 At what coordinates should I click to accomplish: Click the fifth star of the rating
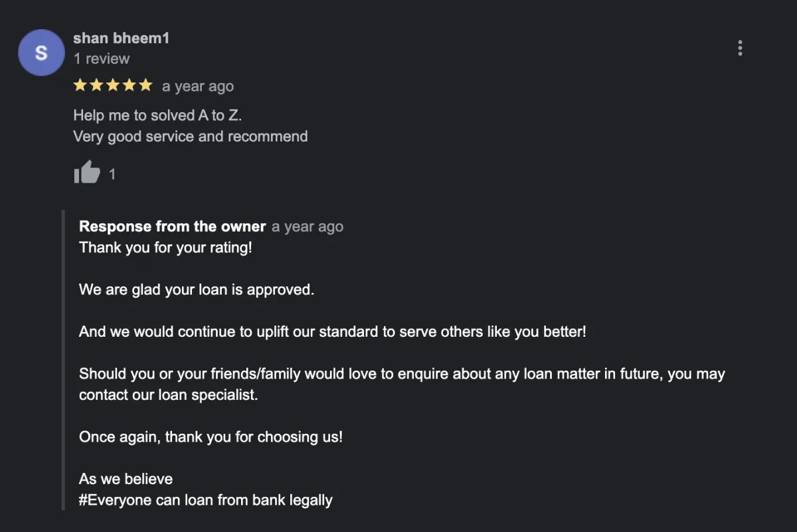(x=145, y=86)
